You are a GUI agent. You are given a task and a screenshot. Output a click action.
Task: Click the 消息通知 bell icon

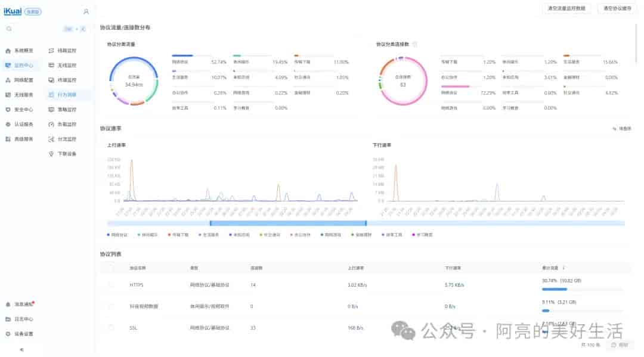click(x=8, y=305)
